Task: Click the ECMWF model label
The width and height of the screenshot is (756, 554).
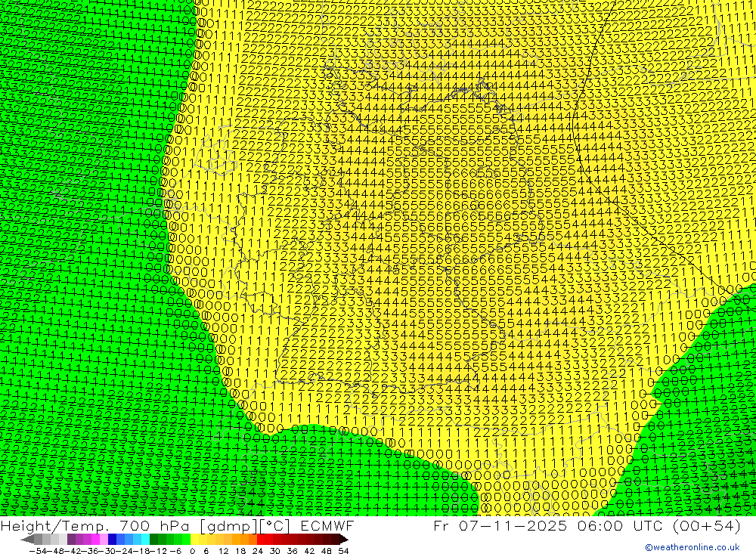Action: point(327,525)
